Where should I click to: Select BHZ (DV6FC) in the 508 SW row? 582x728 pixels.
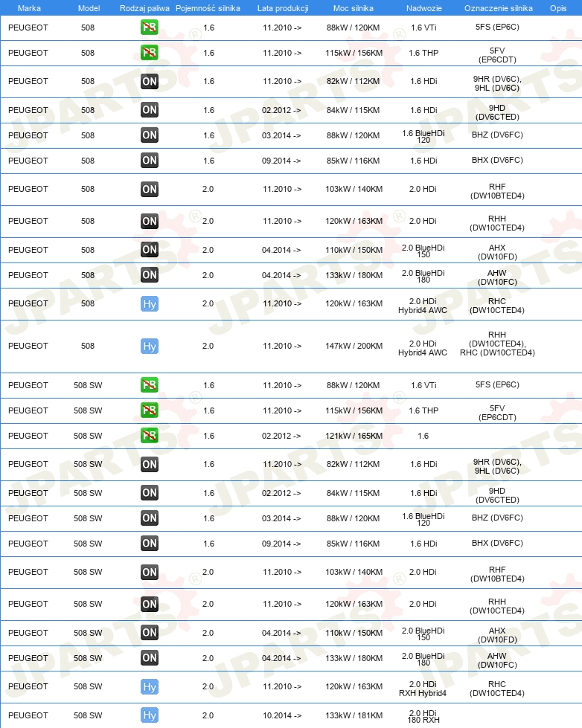pyautogui.click(x=497, y=518)
